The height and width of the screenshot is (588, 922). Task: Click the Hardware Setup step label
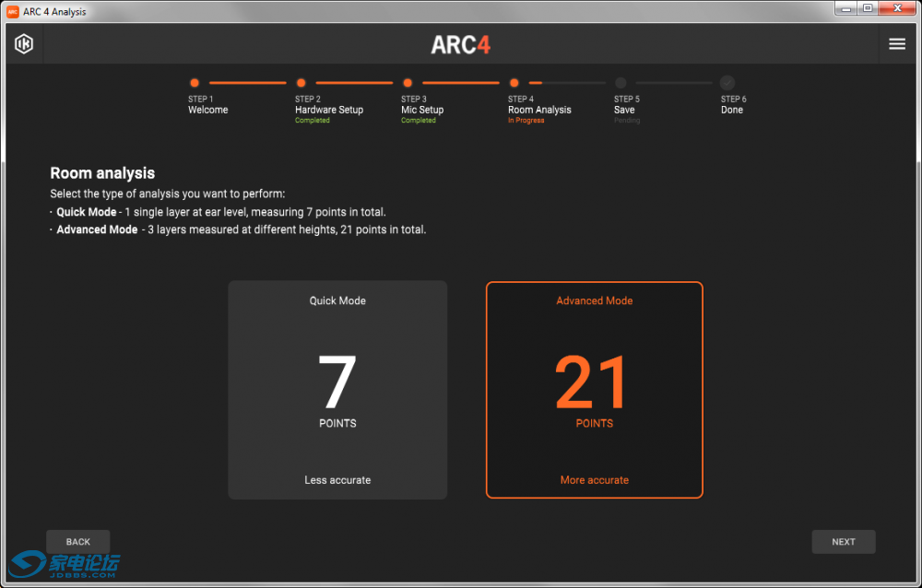point(329,110)
